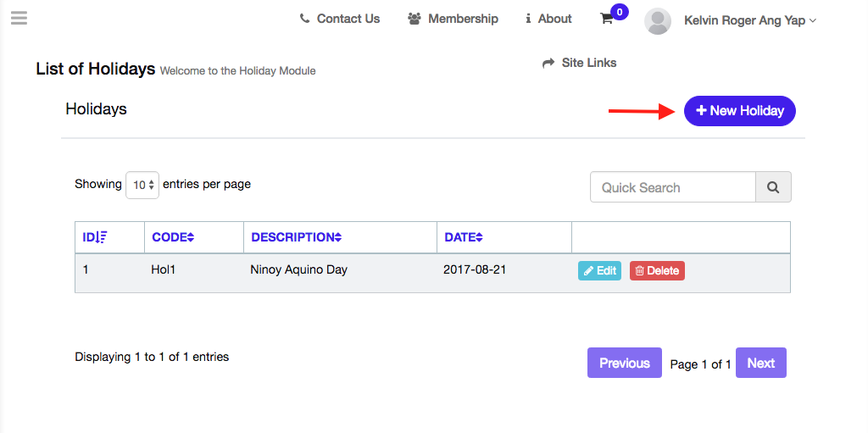Screen dimensions: 868x433
Task: Sort table by CODE column
Action: [173, 237]
